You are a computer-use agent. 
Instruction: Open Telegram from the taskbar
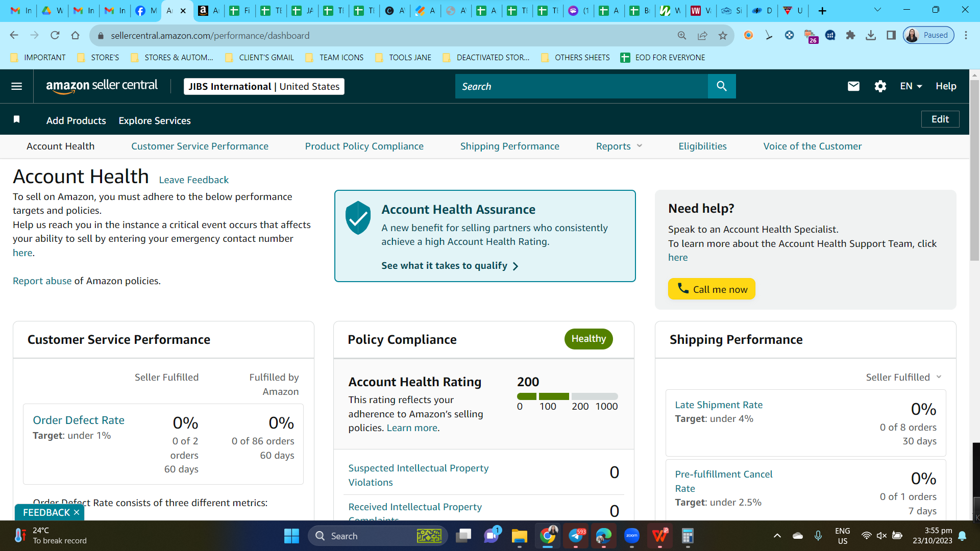pyautogui.click(x=576, y=536)
